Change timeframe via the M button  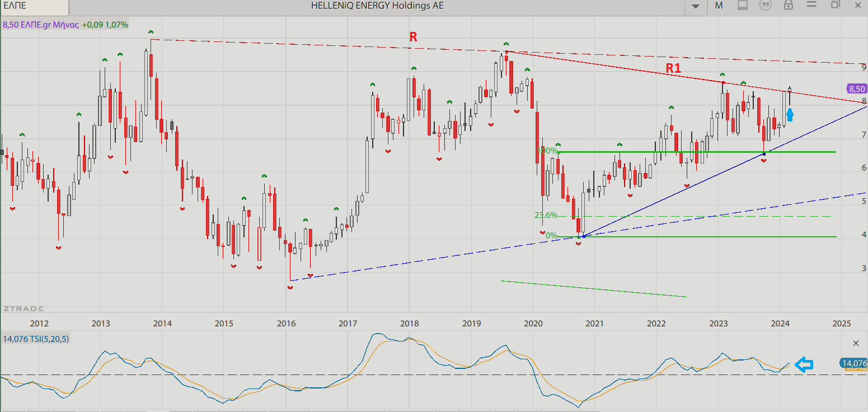(719, 6)
